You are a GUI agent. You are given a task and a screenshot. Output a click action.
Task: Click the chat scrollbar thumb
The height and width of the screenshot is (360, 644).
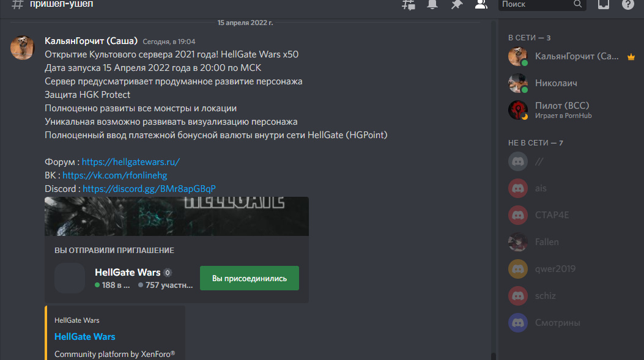coord(494,356)
